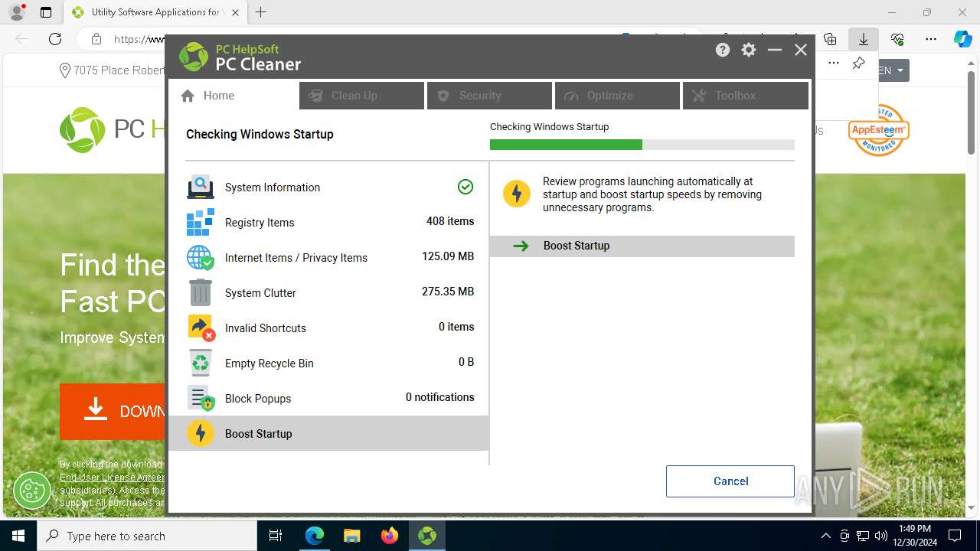Open PC Cleaner help question mark icon
Image resolution: width=980 pixels, height=551 pixels.
(723, 50)
